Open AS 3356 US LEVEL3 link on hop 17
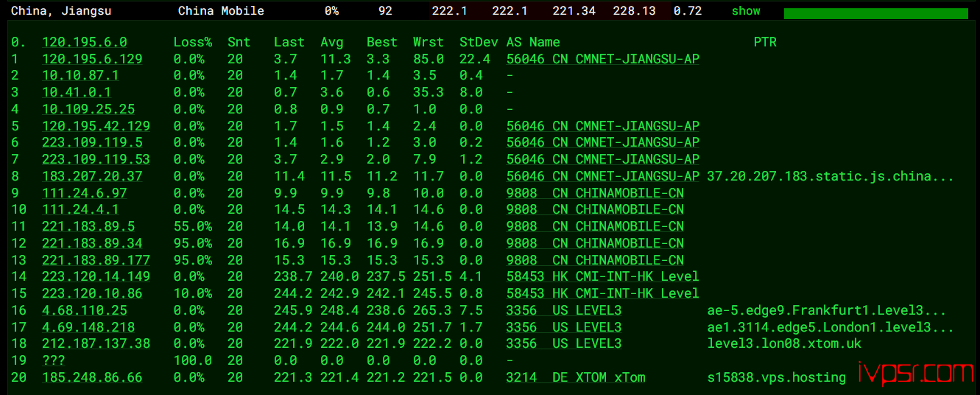 (564, 327)
